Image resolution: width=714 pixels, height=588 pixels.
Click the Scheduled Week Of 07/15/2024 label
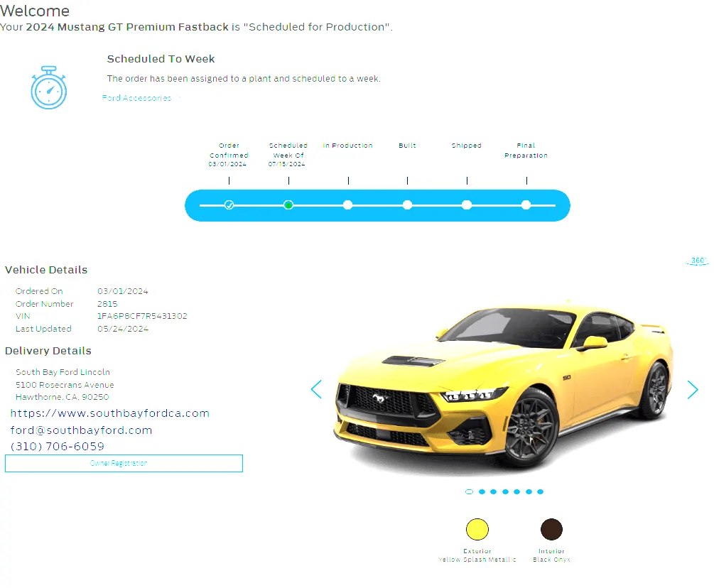click(x=288, y=155)
